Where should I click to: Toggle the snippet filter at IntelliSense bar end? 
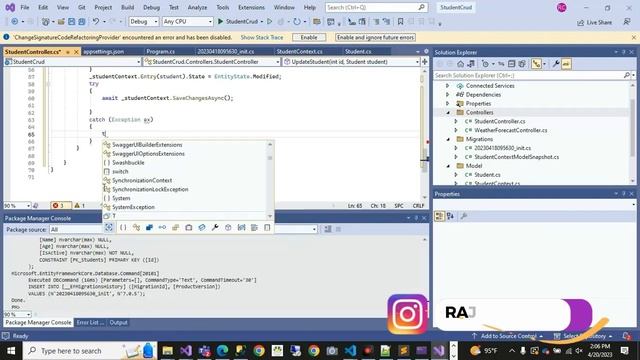267,227
